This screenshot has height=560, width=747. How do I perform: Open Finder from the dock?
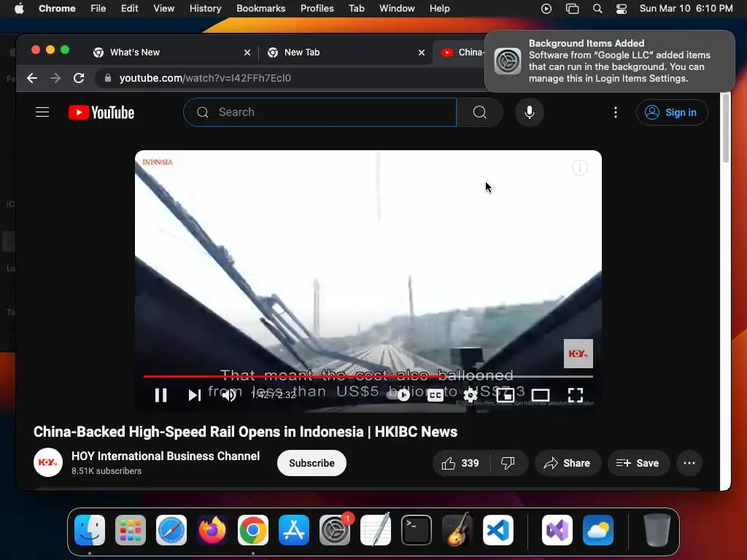click(90, 530)
